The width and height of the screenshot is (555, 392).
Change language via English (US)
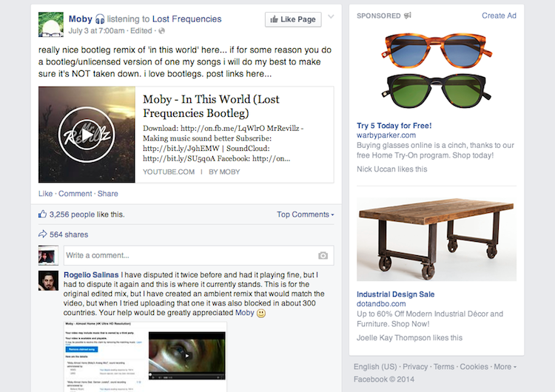pyautogui.click(x=375, y=367)
